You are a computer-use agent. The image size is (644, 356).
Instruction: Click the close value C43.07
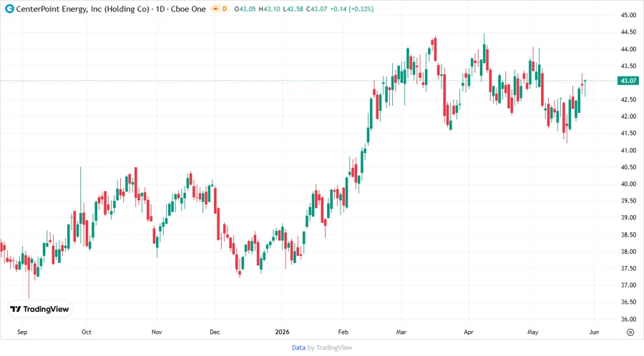point(317,9)
